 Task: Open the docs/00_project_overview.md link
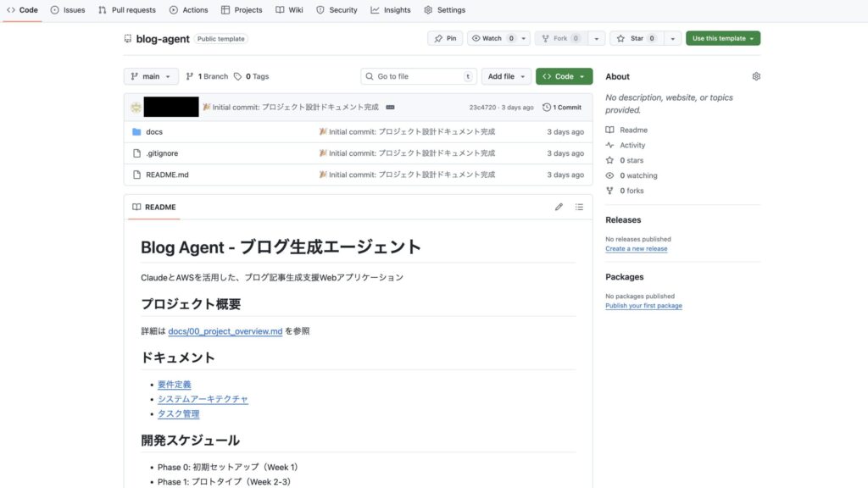pos(225,331)
